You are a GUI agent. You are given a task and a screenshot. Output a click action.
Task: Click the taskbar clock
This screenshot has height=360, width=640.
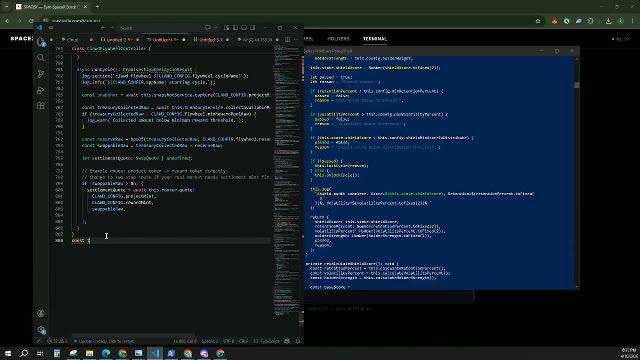pyautogui.click(x=629, y=353)
